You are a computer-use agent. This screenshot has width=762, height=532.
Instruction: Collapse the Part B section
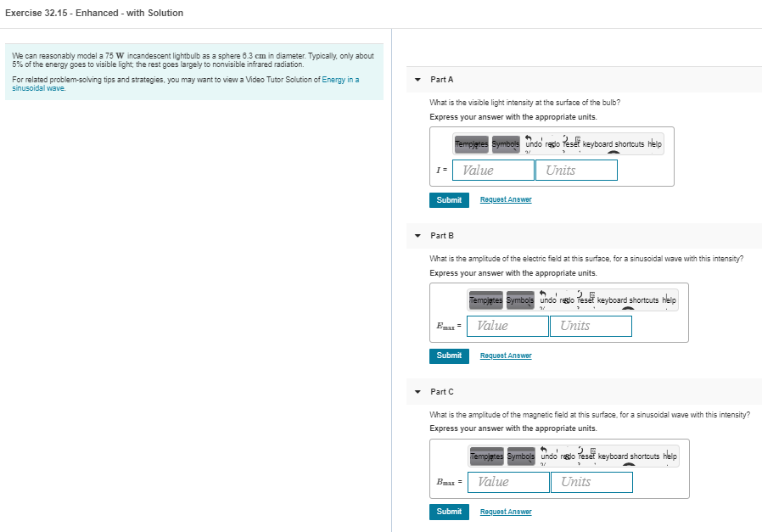(417, 236)
